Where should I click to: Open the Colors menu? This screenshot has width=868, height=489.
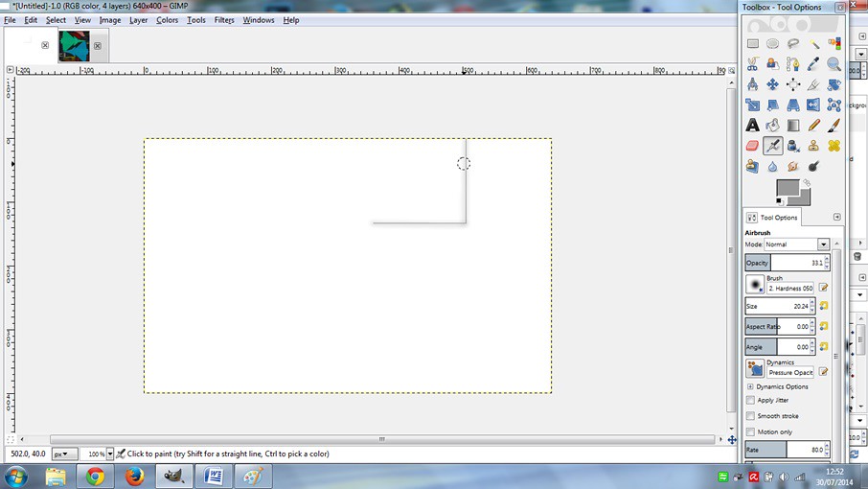pos(167,20)
